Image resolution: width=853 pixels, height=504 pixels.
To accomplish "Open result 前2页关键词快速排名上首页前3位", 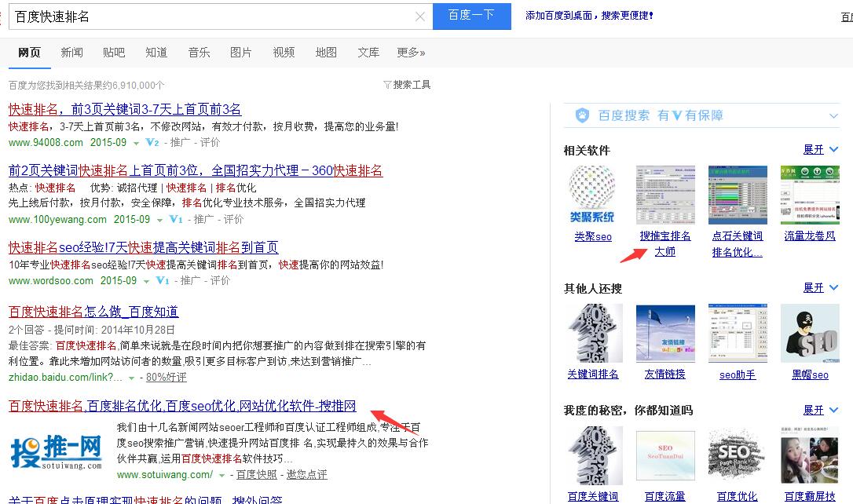I will tap(196, 170).
